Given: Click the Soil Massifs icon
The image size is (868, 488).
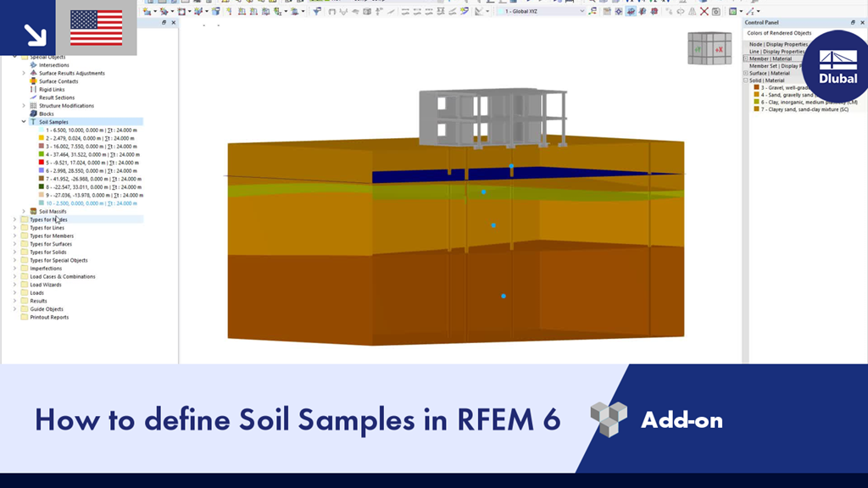Looking at the screenshot, I should coord(32,211).
